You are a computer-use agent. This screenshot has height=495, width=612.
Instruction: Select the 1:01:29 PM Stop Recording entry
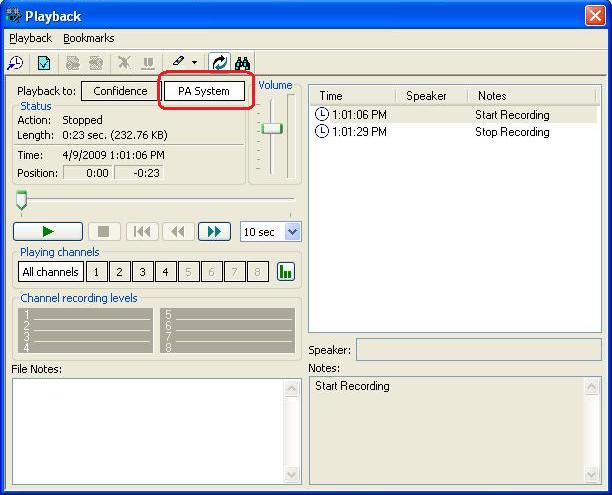455,132
